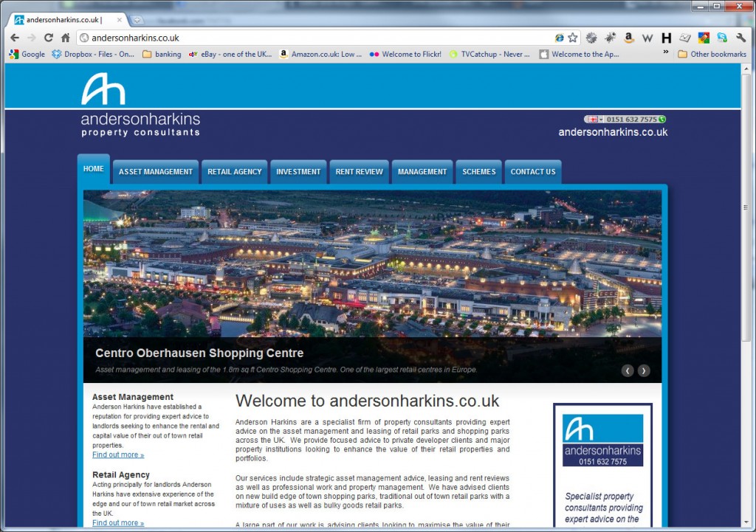
Task: Click the Centro Oberhausen Shopping Centre photo
Action: (372, 263)
